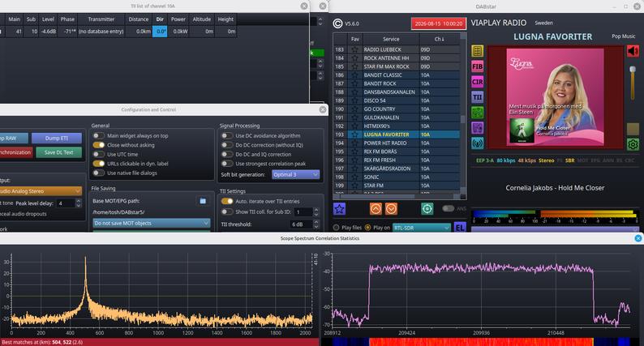Click Peak level delay stepper
This screenshot has height=346, width=644.
[79, 203]
